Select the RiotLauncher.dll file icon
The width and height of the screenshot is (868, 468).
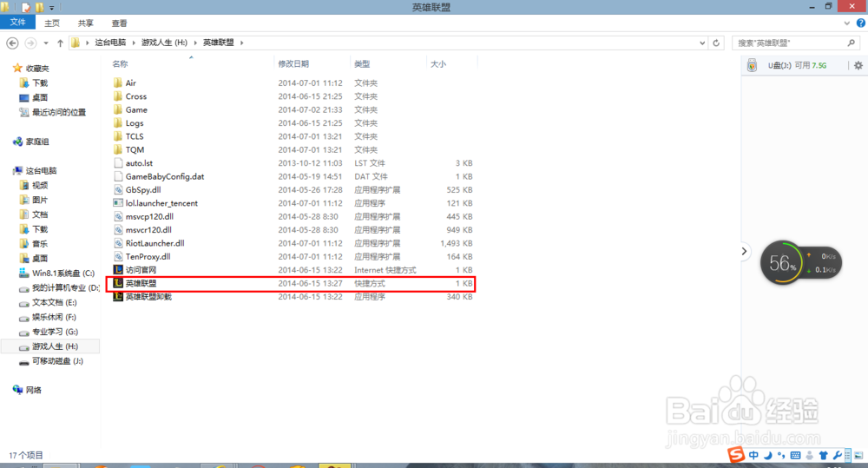coord(118,243)
